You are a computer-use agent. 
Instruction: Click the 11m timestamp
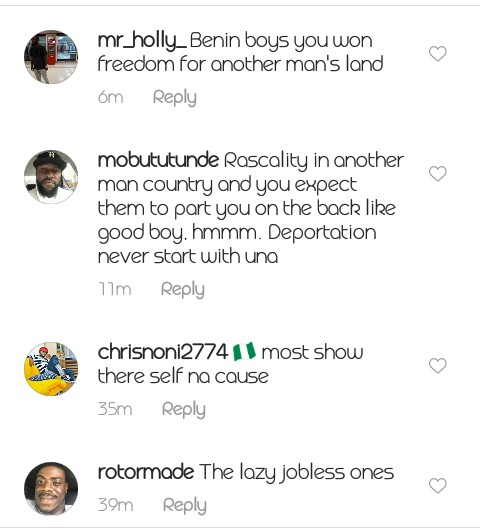tap(115, 289)
